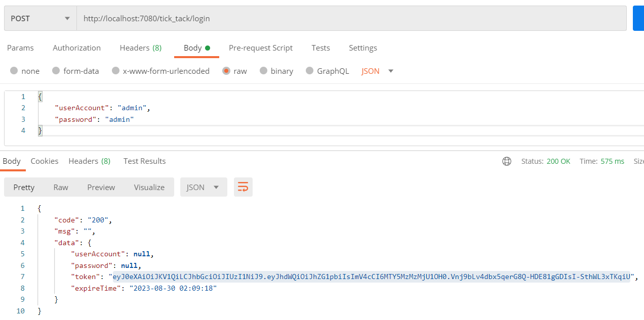Open the Test Results tab

(x=145, y=161)
